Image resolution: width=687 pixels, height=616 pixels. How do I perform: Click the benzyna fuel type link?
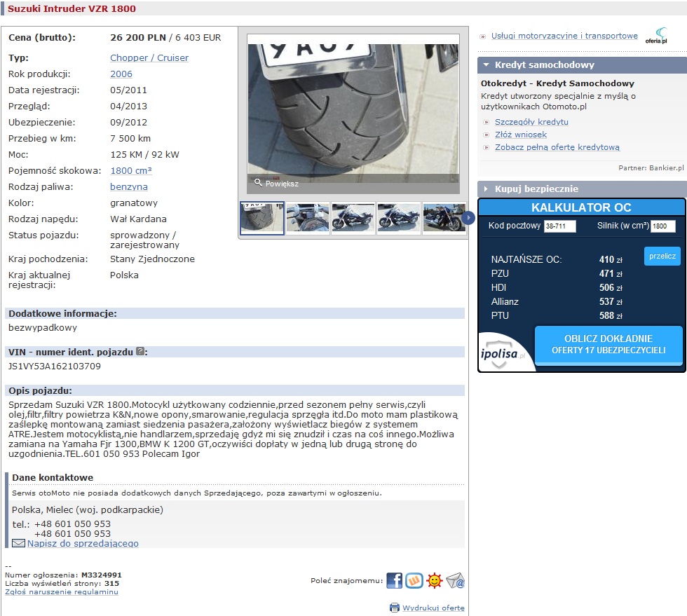point(129,186)
